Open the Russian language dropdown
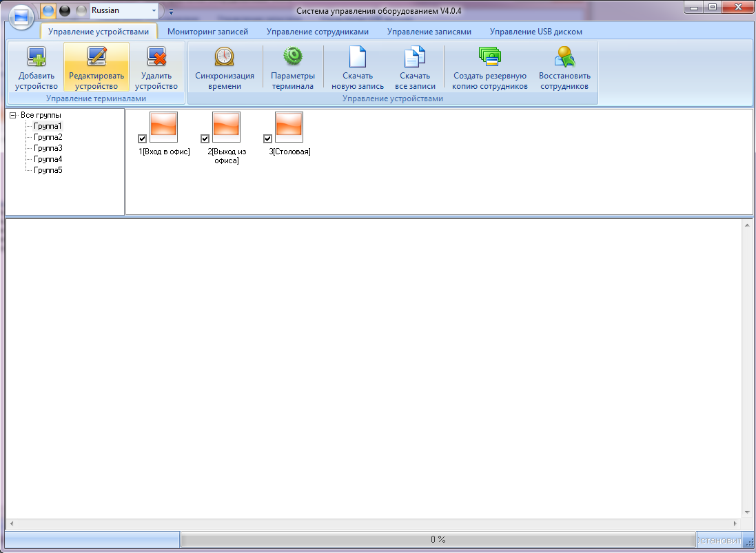The width and height of the screenshot is (756, 553). (154, 10)
